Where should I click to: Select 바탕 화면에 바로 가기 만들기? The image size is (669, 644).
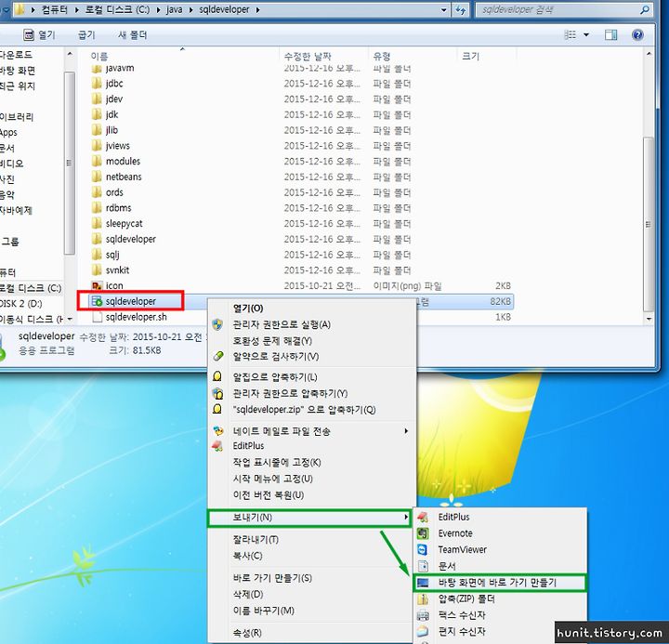(x=500, y=583)
